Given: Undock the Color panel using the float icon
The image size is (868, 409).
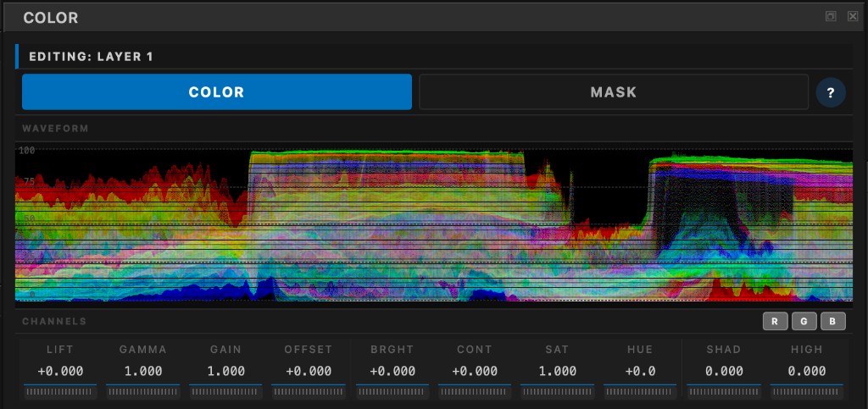Looking at the screenshot, I should coord(831,17).
